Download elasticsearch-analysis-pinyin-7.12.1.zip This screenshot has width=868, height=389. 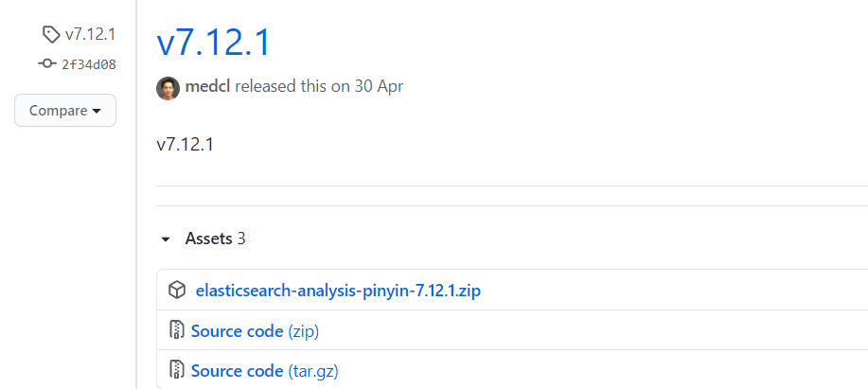click(x=338, y=290)
